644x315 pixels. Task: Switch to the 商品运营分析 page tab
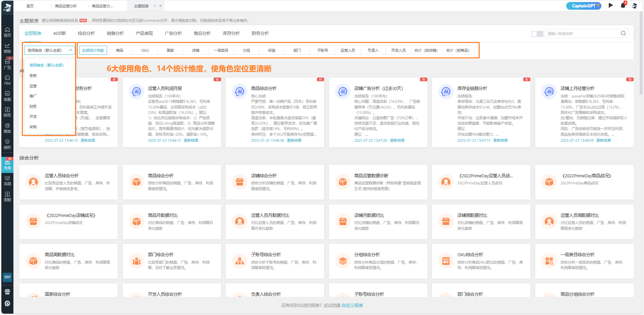tap(66, 6)
